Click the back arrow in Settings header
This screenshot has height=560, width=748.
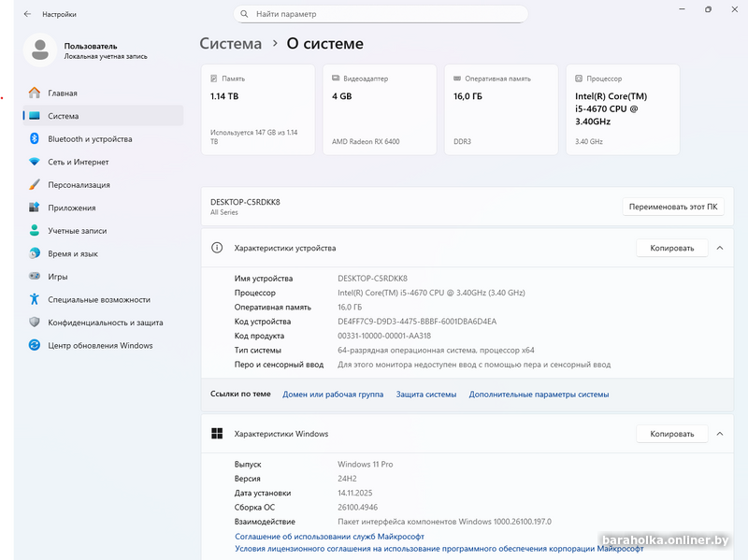(27, 15)
